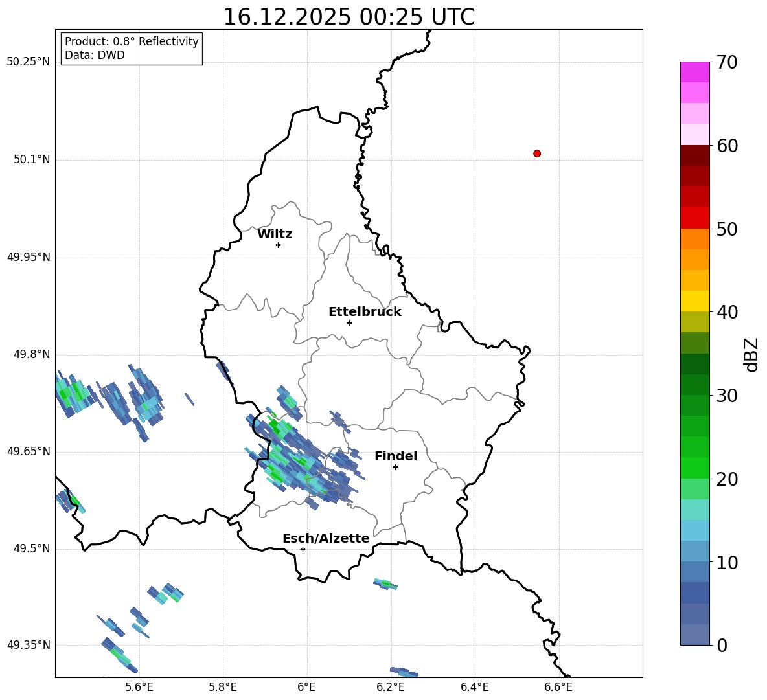Click the Ettelbruck cross marker
767x700 pixels.
pos(349,322)
